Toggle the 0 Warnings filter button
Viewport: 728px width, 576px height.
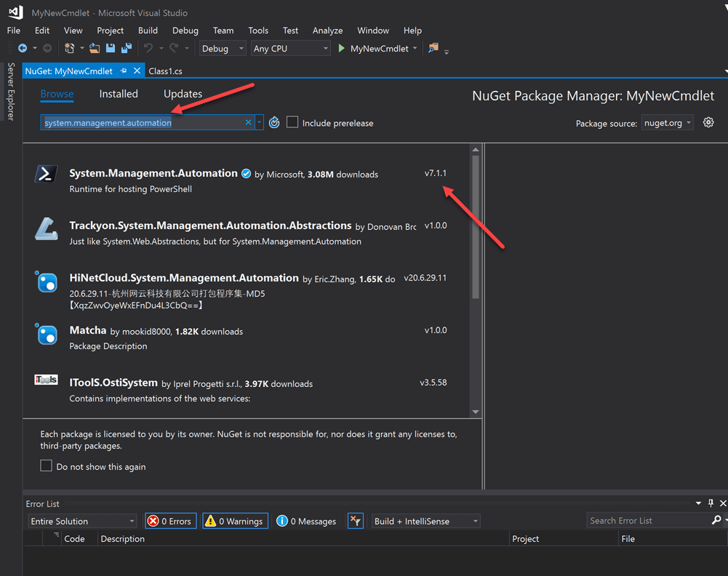[x=235, y=521]
